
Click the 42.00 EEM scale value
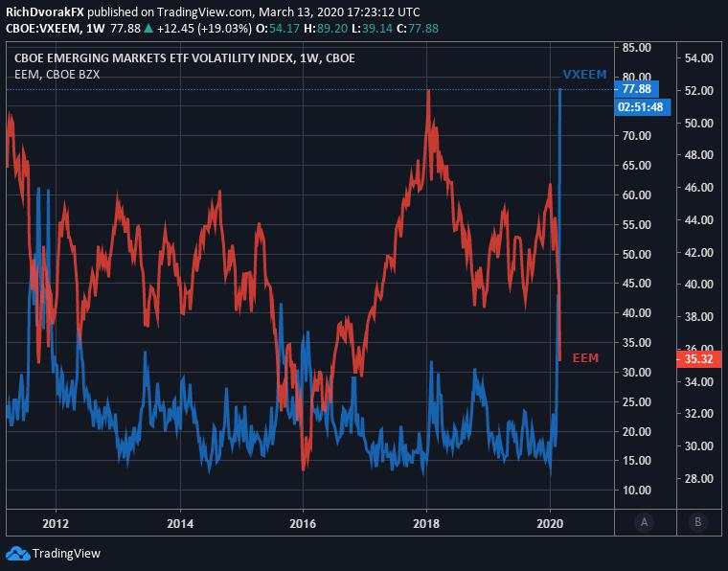[698, 253]
